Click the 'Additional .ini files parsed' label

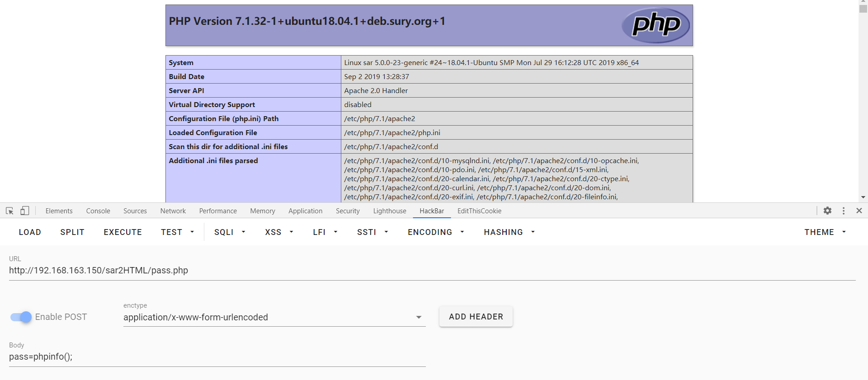[213, 161]
